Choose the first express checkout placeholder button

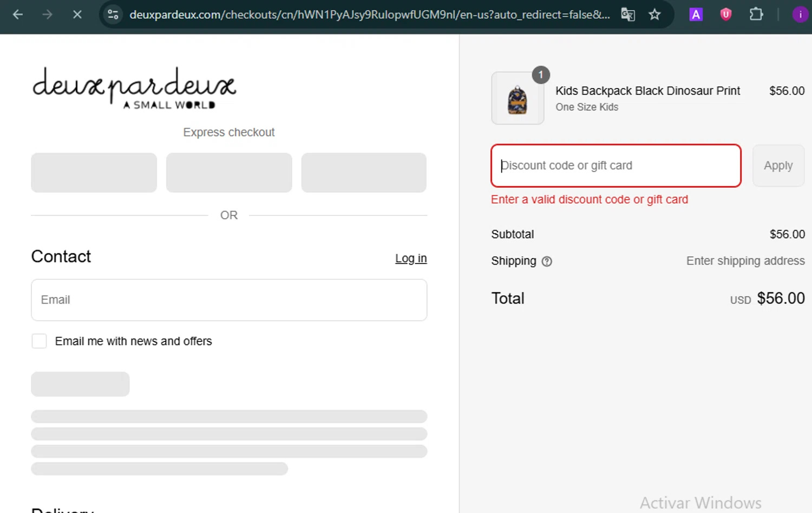pyautogui.click(x=94, y=173)
